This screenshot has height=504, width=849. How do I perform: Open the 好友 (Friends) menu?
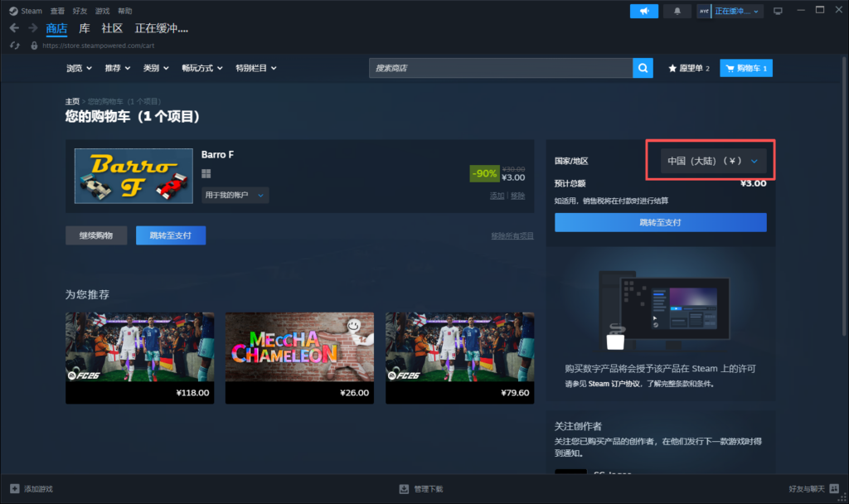[80, 11]
